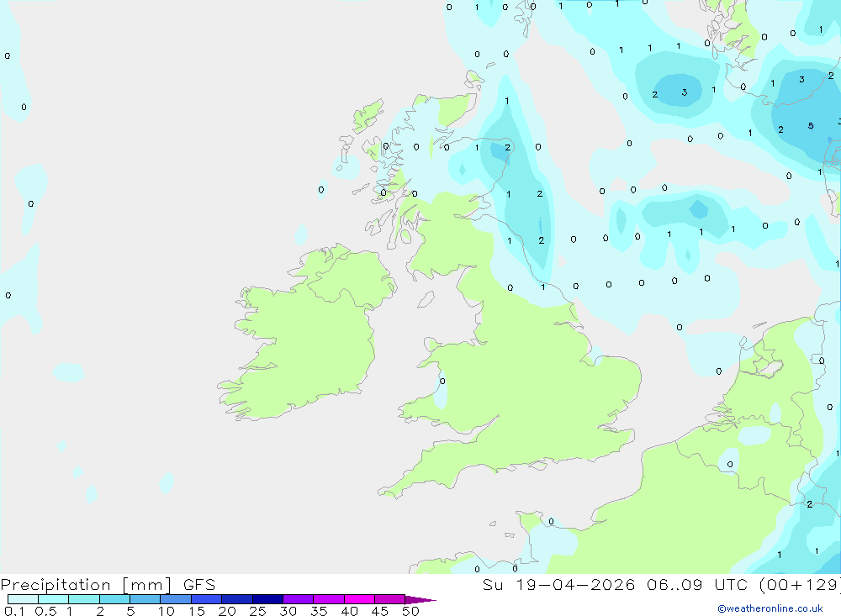Click the '50' legend scale number
This screenshot has height=616, width=841.
pyautogui.click(x=410, y=611)
